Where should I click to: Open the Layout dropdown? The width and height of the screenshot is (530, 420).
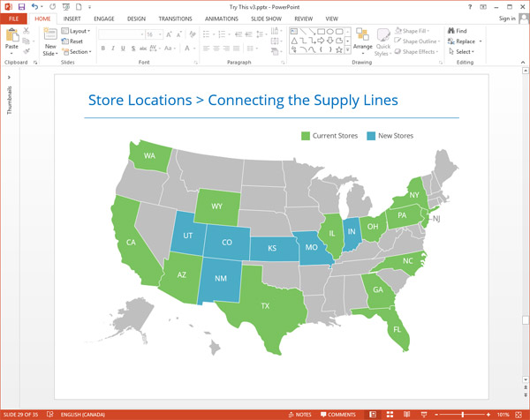[78, 31]
